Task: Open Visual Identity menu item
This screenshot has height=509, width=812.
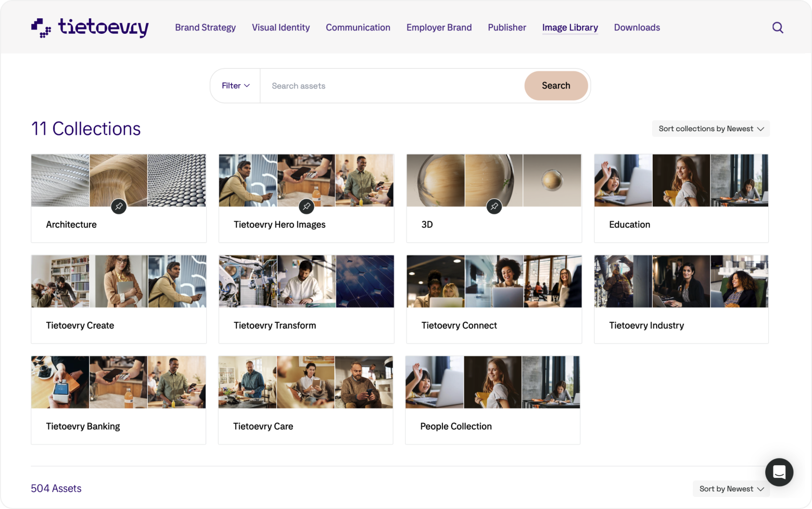Action: [x=281, y=28]
